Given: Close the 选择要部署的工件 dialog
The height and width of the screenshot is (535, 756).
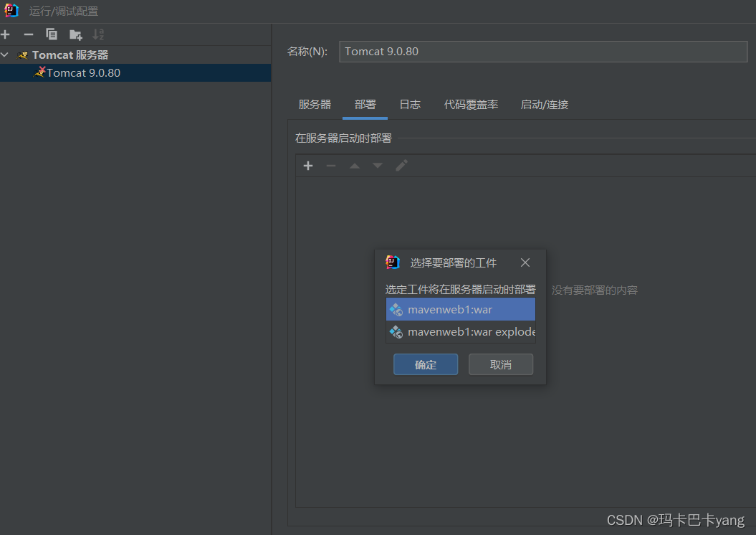Looking at the screenshot, I should pos(525,262).
